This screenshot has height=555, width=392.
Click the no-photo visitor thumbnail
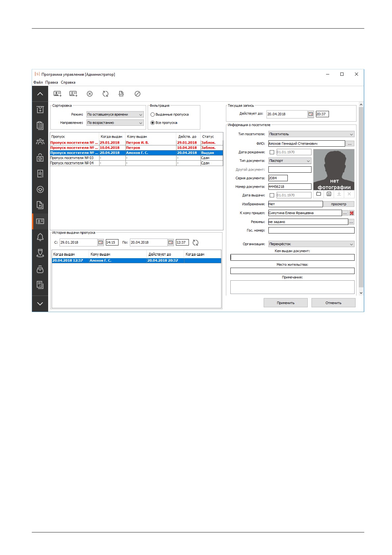(334, 169)
